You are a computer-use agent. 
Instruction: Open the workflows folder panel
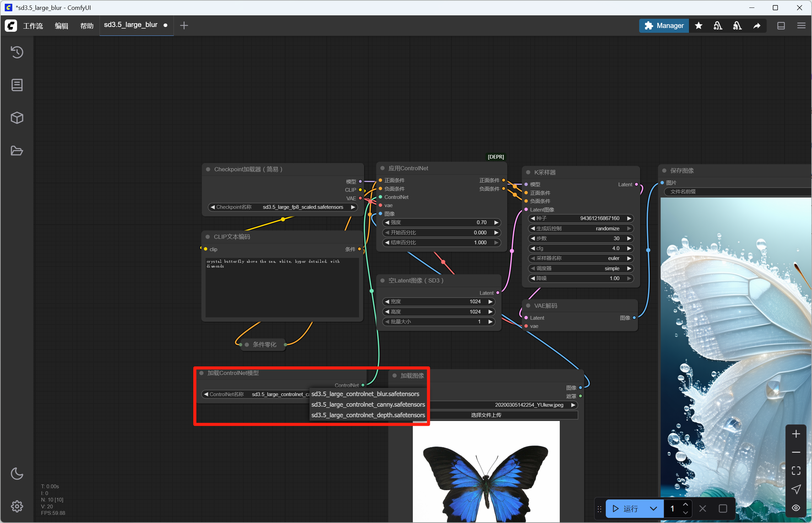pyautogui.click(x=17, y=150)
